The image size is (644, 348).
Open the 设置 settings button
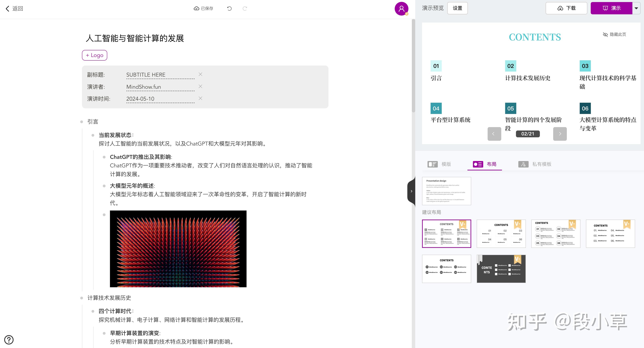point(457,8)
